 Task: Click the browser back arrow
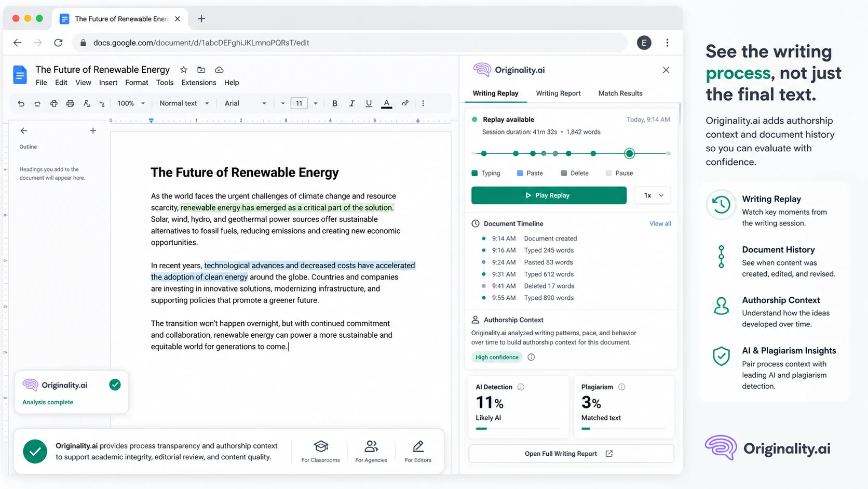(x=18, y=43)
